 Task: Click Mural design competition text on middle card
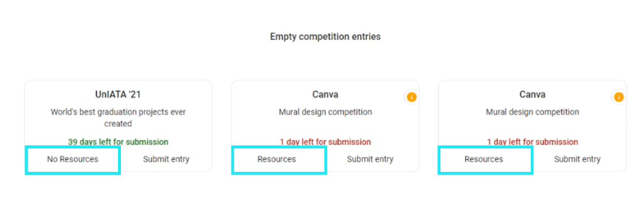point(325,112)
